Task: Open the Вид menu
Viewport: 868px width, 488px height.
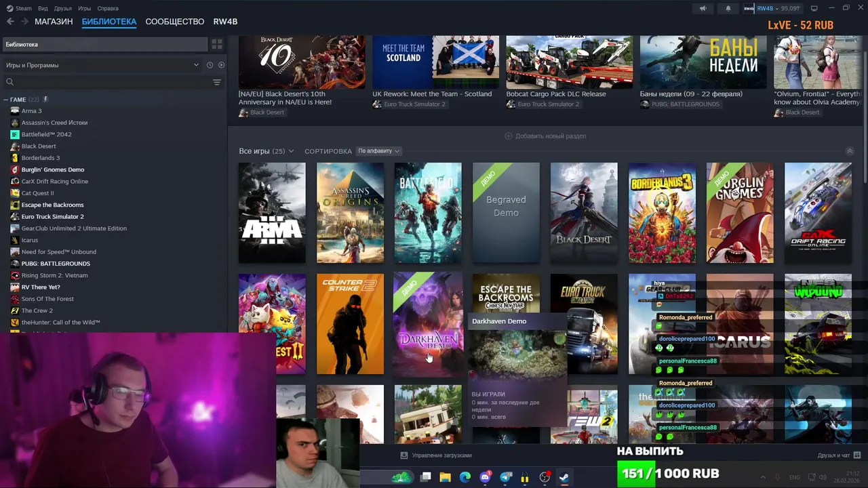Action: [43, 8]
